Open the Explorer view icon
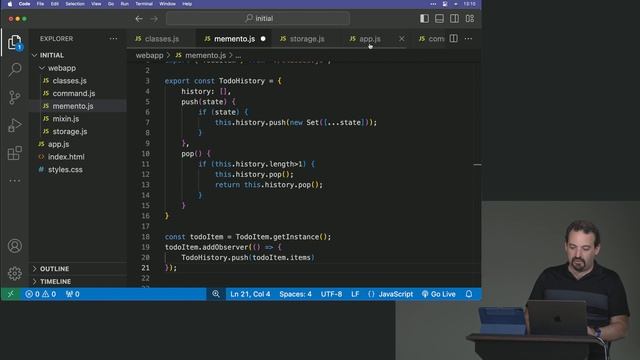 pos(15,42)
